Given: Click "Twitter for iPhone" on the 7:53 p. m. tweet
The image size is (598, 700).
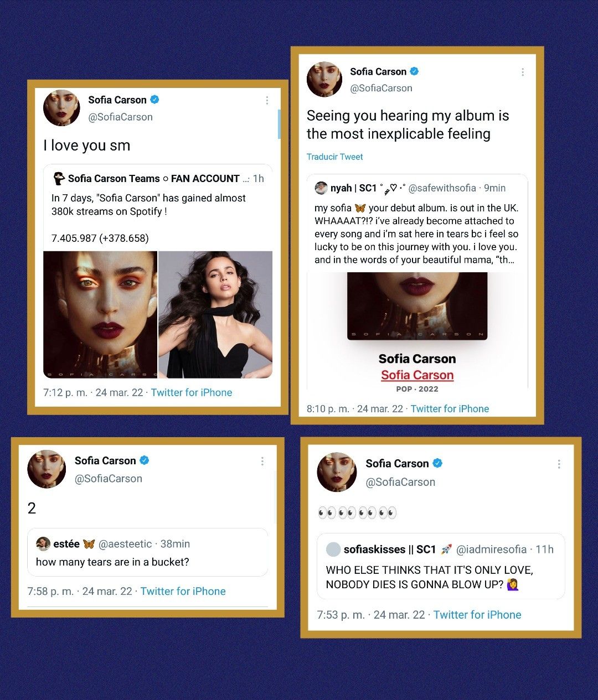Looking at the screenshot, I should coord(477,615).
